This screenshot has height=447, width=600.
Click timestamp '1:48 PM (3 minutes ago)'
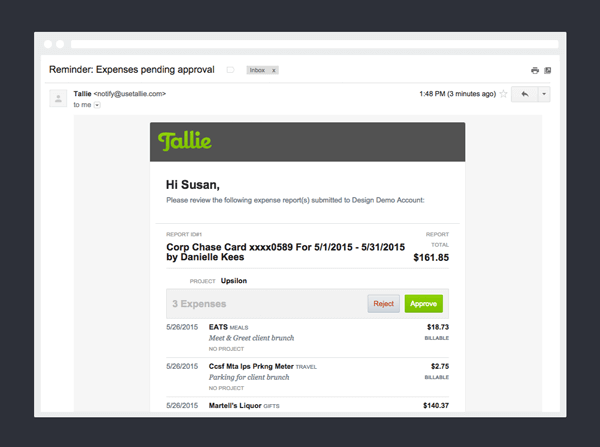[x=458, y=94]
